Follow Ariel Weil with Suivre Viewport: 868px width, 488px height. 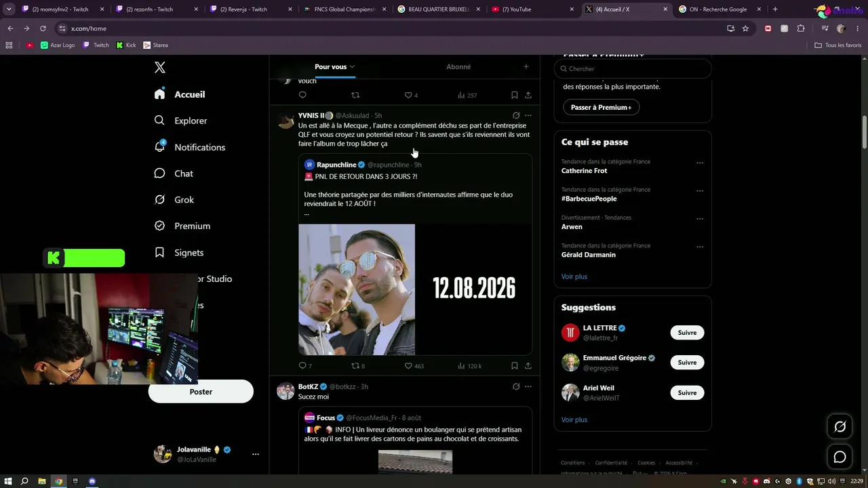tap(687, 392)
